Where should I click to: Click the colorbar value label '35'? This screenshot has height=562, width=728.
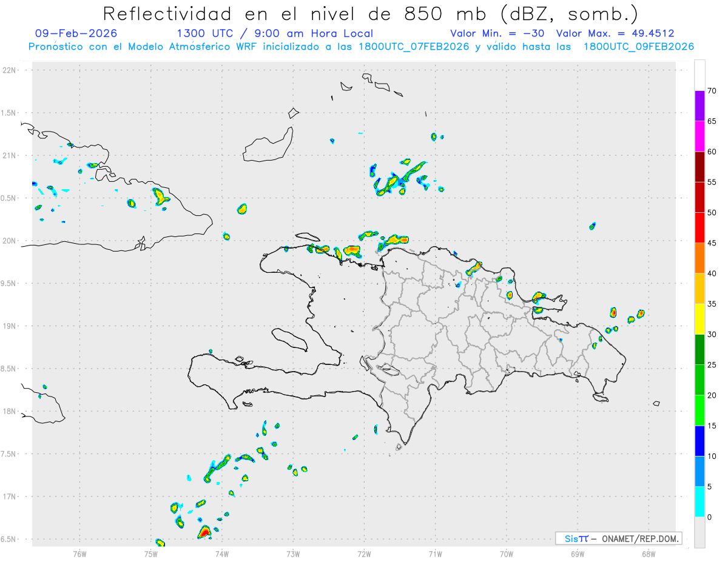tap(712, 304)
